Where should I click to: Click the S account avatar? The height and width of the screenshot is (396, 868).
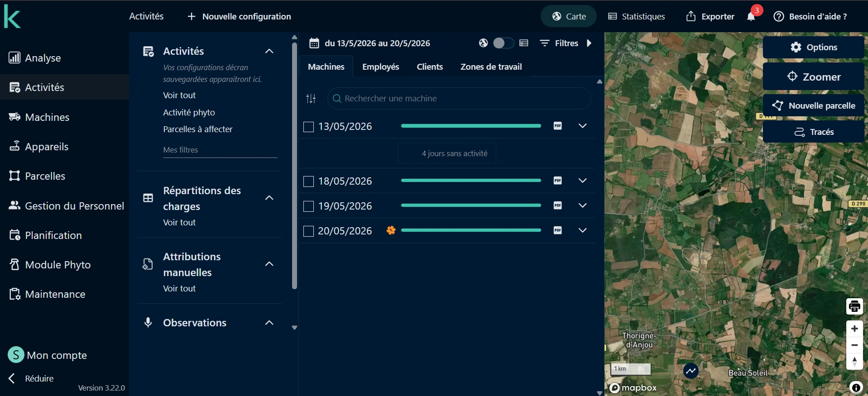[x=16, y=355]
